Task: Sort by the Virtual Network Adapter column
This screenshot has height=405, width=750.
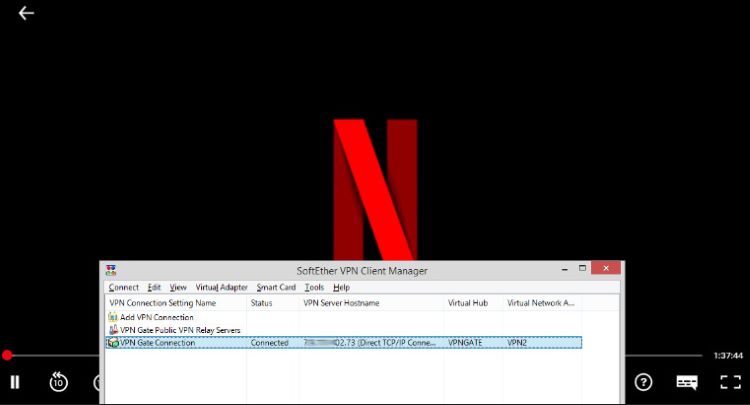Action: [542, 303]
